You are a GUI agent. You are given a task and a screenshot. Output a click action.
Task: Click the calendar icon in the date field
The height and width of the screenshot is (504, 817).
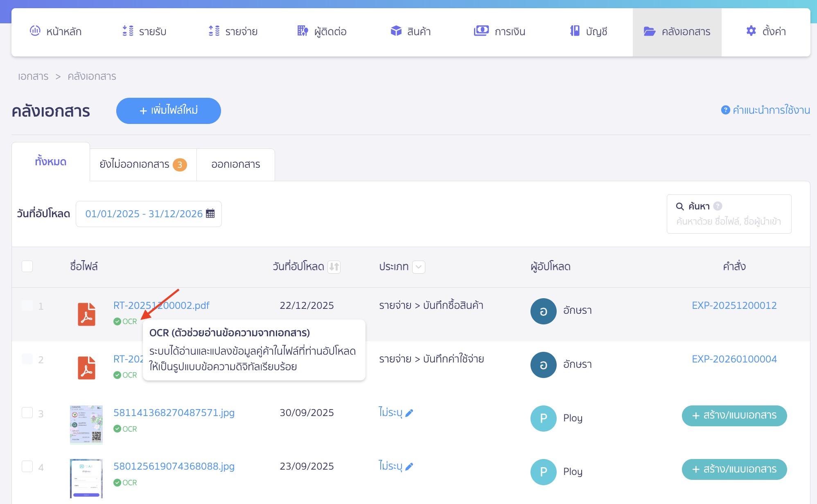[210, 214]
